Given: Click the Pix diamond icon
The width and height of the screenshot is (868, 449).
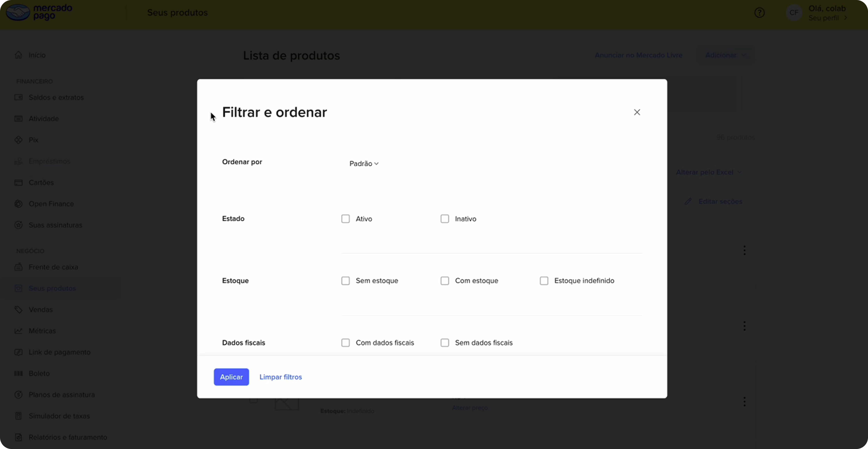Looking at the screenshot, I should [x=18, y=140].
